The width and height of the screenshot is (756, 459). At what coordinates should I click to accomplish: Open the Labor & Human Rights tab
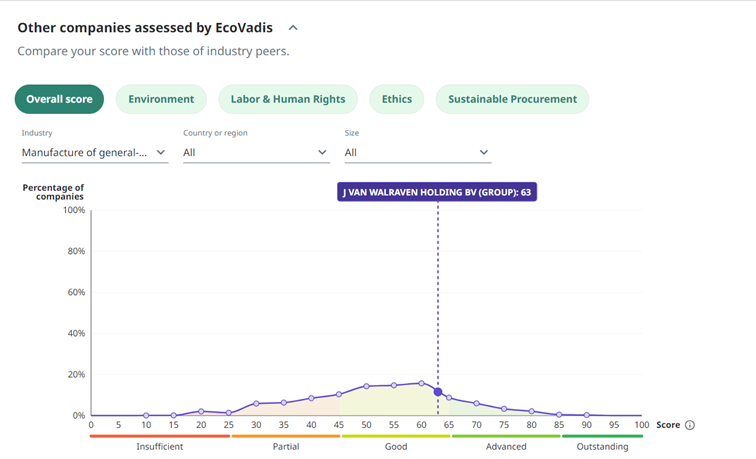287,99
